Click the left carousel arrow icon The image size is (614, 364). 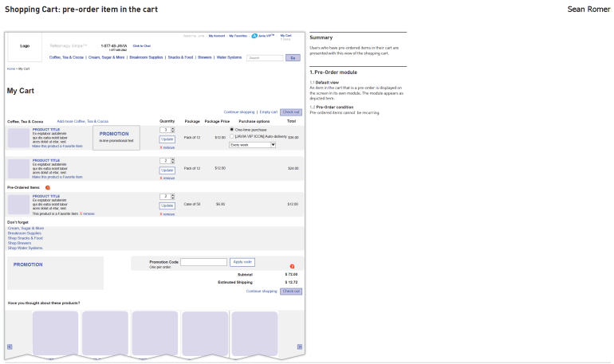tap(10, 346)
